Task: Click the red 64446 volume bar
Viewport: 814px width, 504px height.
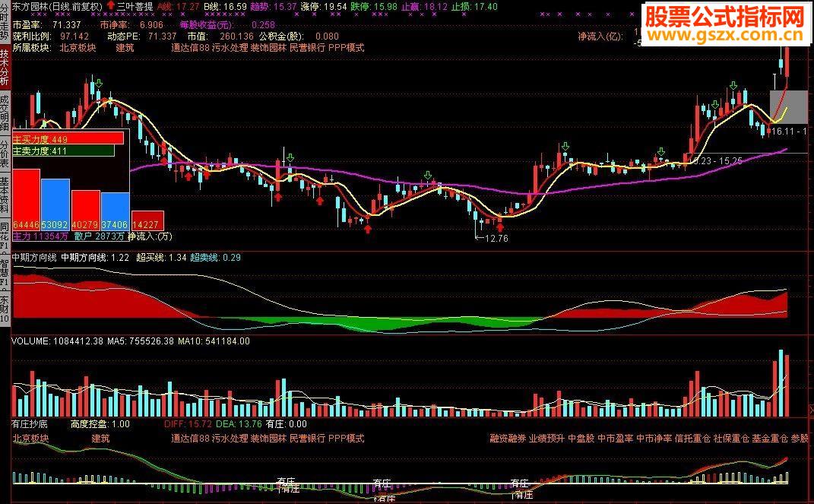Action: [x=27, y=199]
